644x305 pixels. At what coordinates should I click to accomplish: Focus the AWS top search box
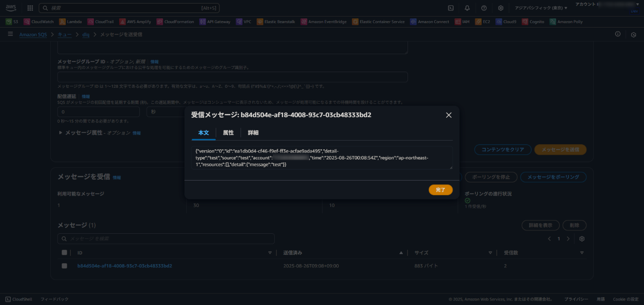pos(129,8)
